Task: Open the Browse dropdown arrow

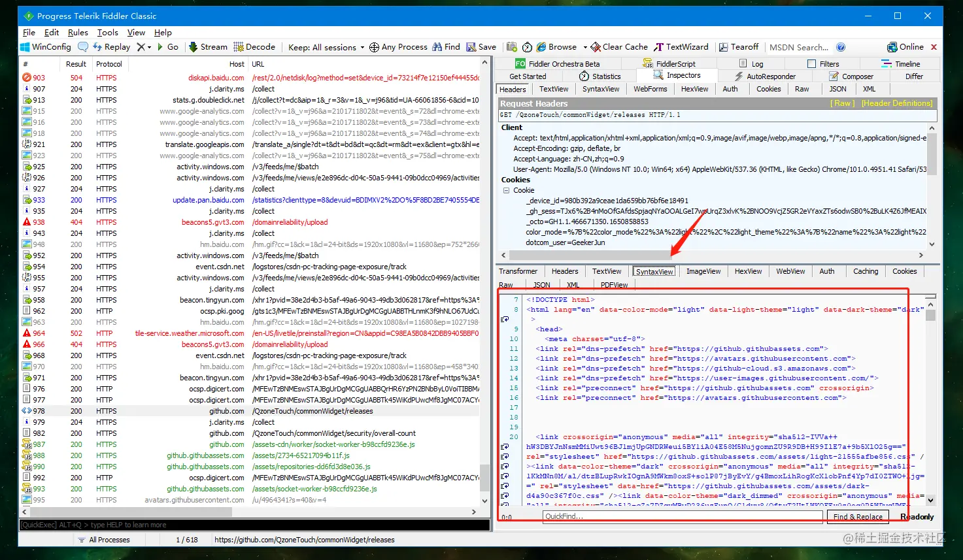Action: (584, 47)
